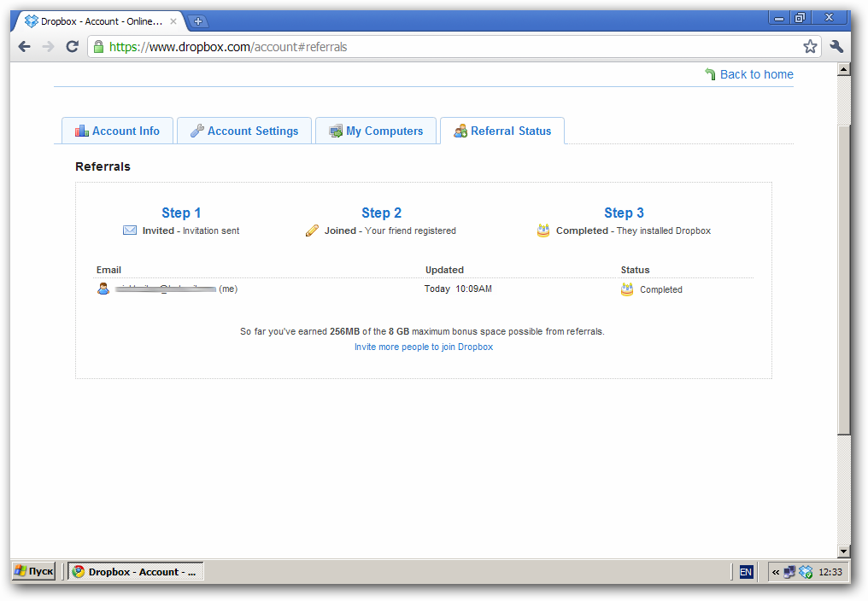Image resolution: width=868 pixels, height=601 pixels.
Task: Click the Back to home arrow icon
Action: 710,74
